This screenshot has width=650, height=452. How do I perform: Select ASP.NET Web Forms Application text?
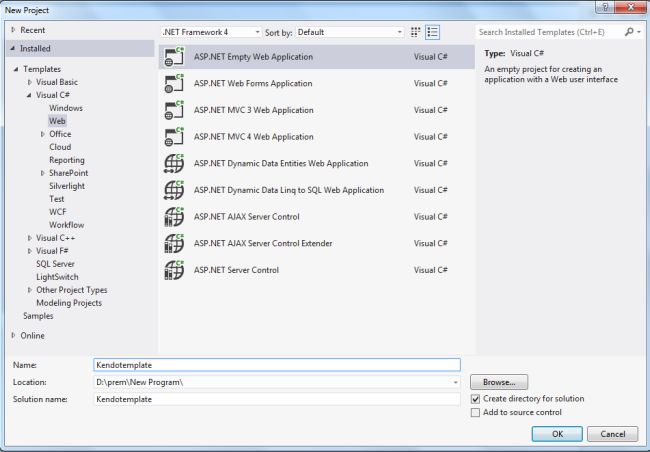pos(253,83)
